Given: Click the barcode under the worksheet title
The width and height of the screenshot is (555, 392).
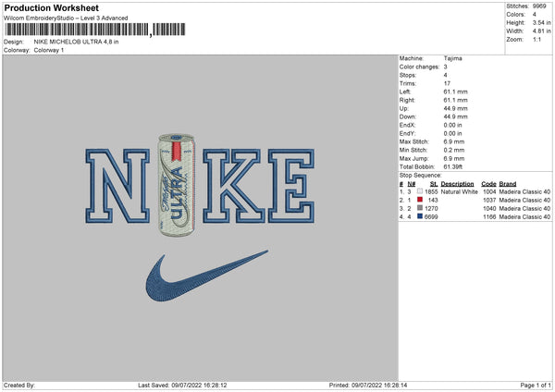Looking at the screenshot, I should pos(94,30).
